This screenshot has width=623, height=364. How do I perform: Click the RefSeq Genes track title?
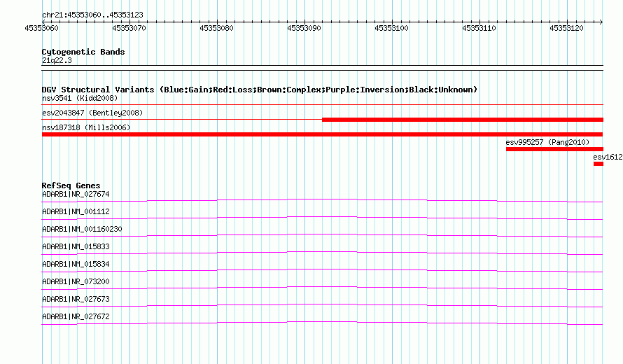(71, 185)
